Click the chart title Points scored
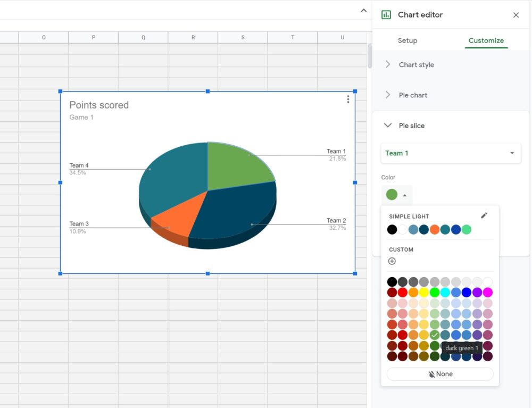The height and width of the screenshot is (408, 532). (99, 105)
